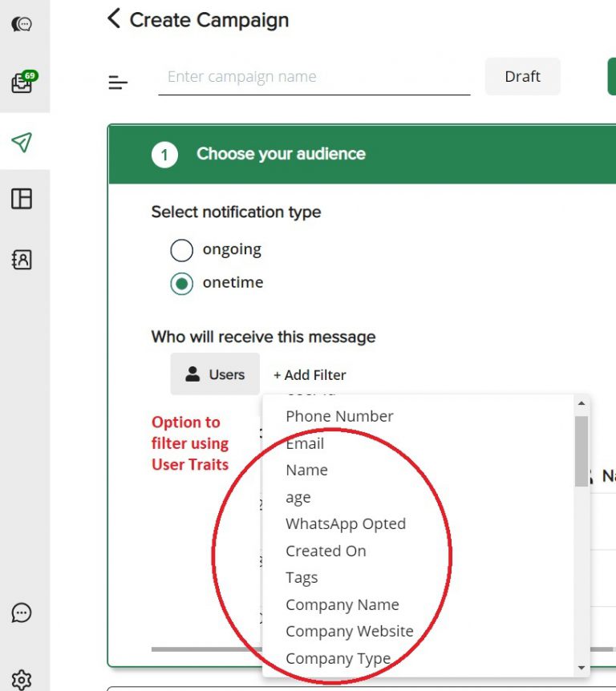Click the dropdown scrollbar down arrow
Image resolution: width=616 pixels, height=691 pixels.
click(582, 667)
